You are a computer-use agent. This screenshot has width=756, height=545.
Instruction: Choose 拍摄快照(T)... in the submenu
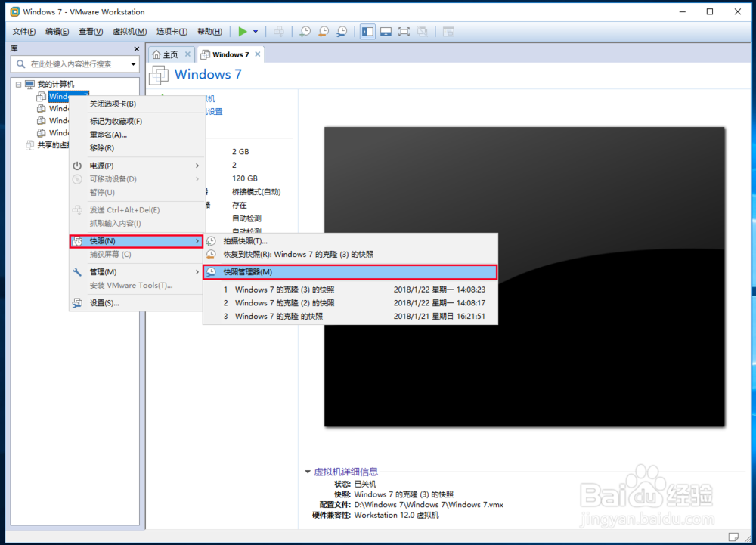(x=351, y=241)
